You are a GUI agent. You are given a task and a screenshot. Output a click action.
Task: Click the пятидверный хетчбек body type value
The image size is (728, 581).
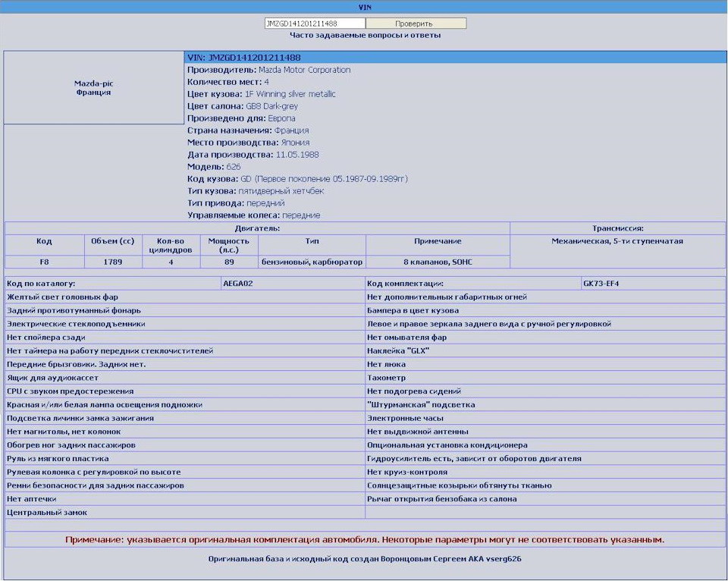[x=281, y=191]
